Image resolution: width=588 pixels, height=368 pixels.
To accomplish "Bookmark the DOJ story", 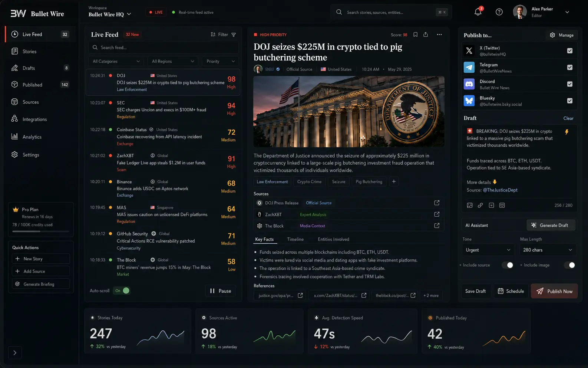I will coord(415,34).
